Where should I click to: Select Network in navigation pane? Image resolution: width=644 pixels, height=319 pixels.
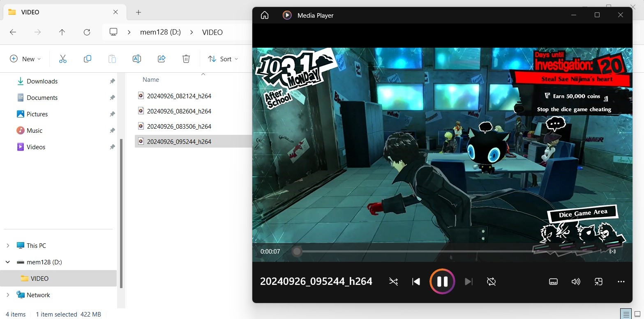pyautogui.click(x=38, y=295)
